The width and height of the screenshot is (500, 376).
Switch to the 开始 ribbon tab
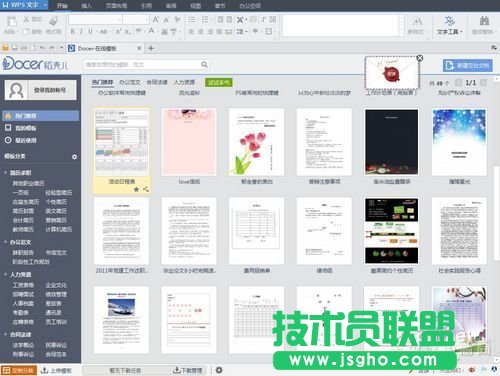click(62, 6)
